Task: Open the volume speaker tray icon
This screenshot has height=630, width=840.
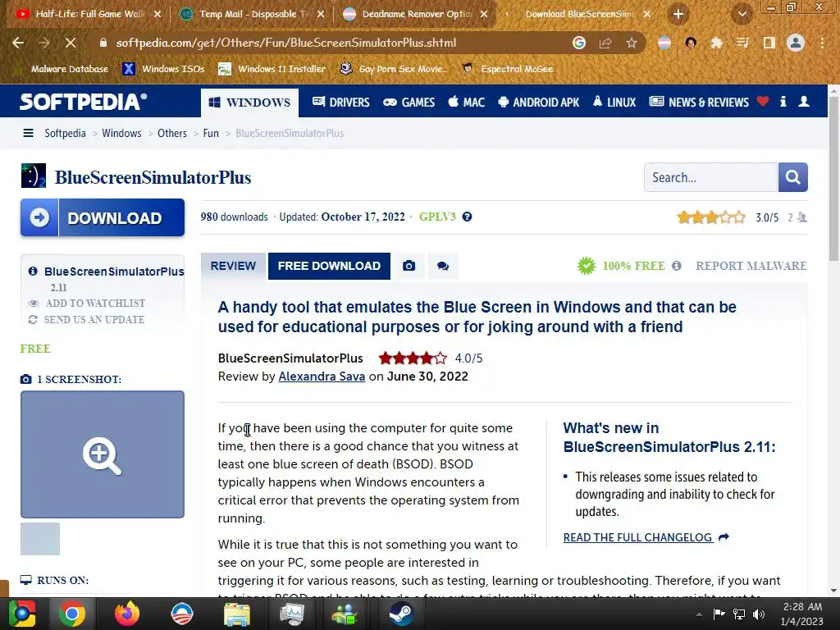Action: coord(759,614)
